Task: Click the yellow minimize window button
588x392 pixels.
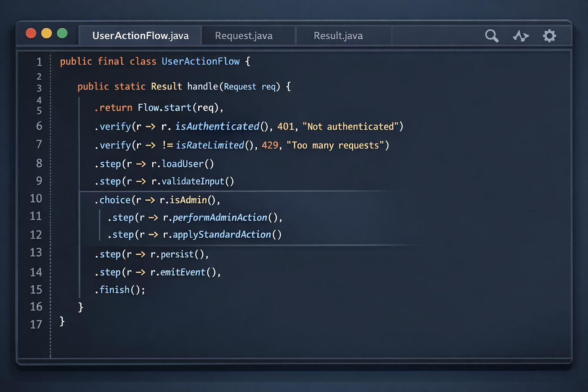Action: point(47,34)
